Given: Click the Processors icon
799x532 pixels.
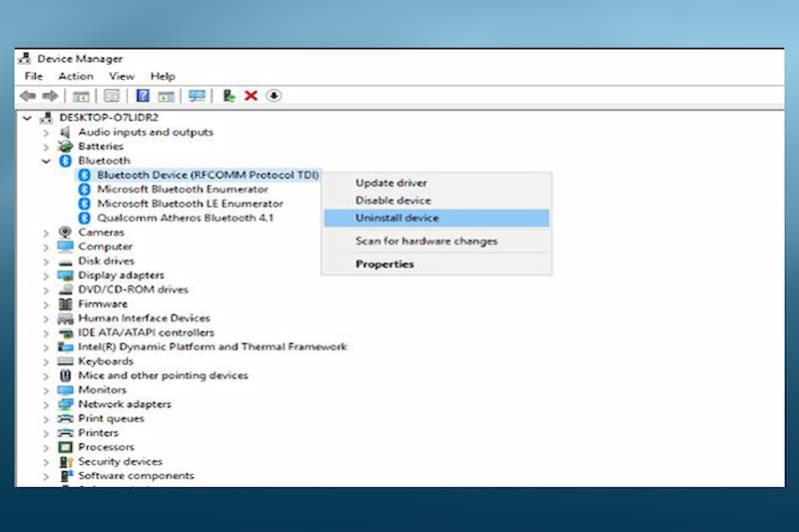Looking at the screenshot, I should click(x=65, y=447).
